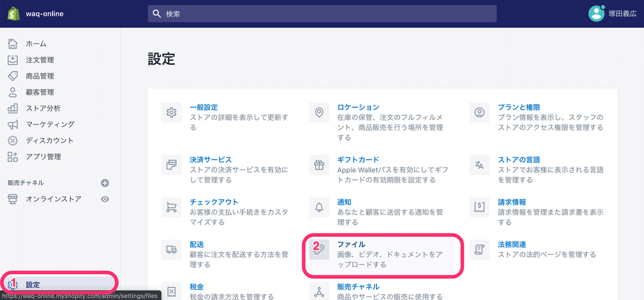
Task: Open the 法務関連 link
Action: (512, 244)
